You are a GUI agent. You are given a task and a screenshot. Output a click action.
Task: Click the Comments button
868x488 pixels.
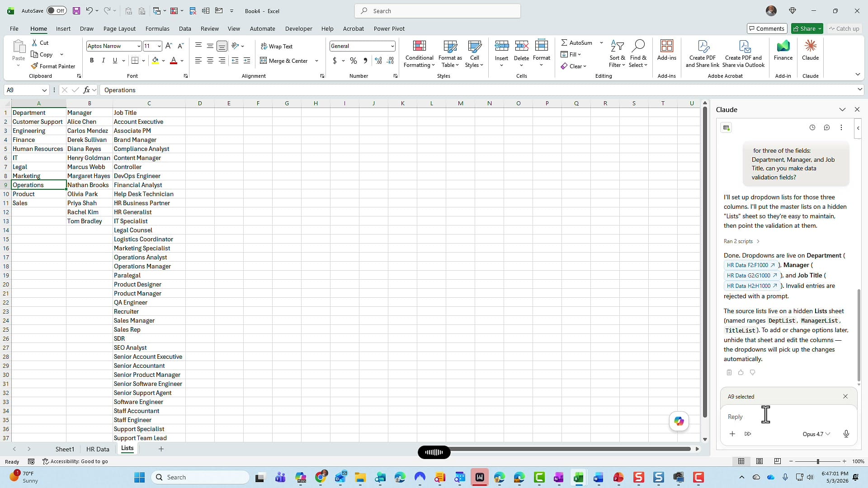pos(767,28)
